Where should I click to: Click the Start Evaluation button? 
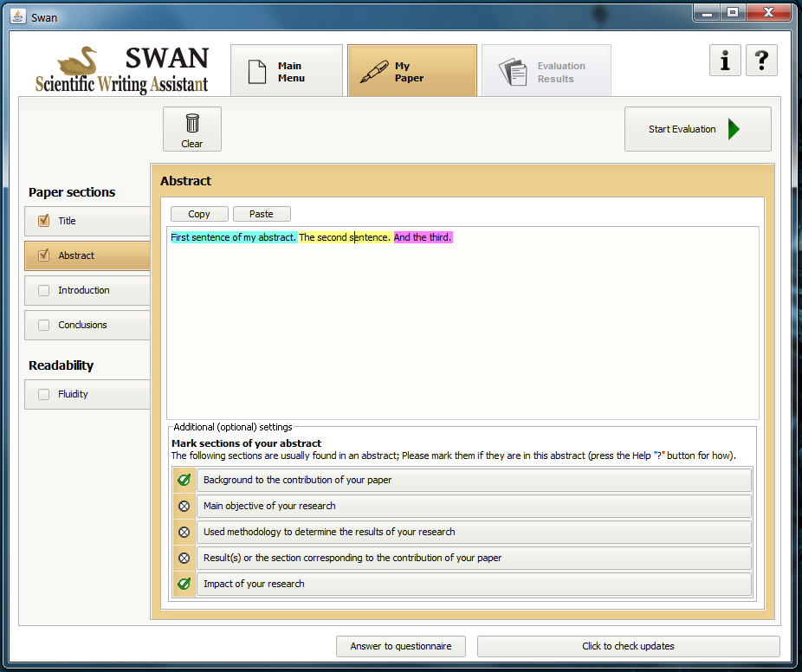698,129
